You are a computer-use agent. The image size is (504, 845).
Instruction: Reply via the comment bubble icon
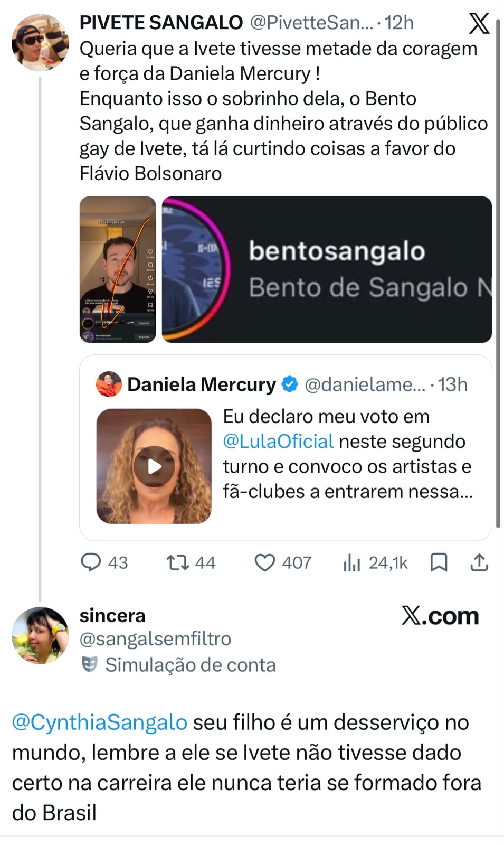(x=91, y=562)
